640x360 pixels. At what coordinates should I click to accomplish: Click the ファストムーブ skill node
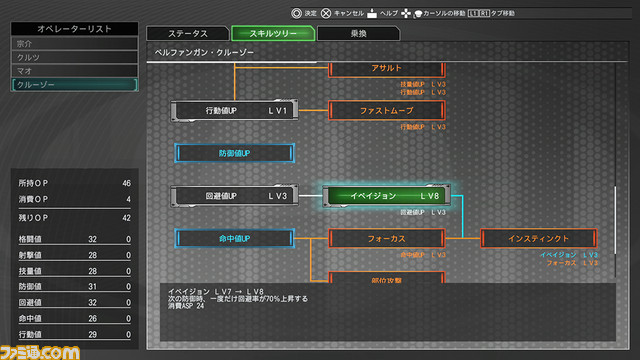[x=387, y=111]
